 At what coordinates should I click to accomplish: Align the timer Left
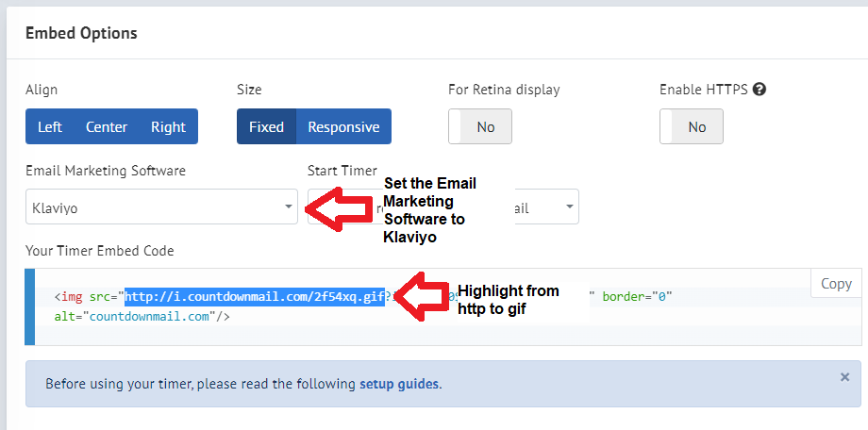click(x=50, y=126)
